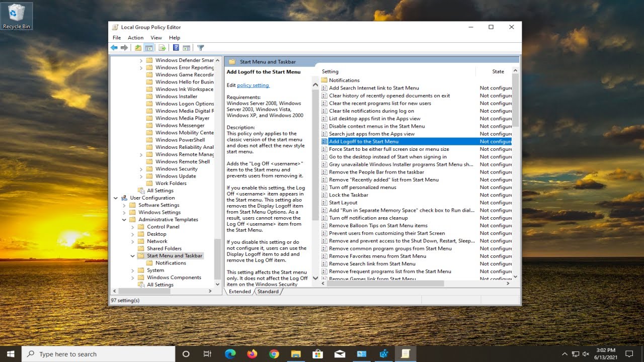Collapse the User Configuration node
Screen dimensions: 644x362
click(116, 198)
